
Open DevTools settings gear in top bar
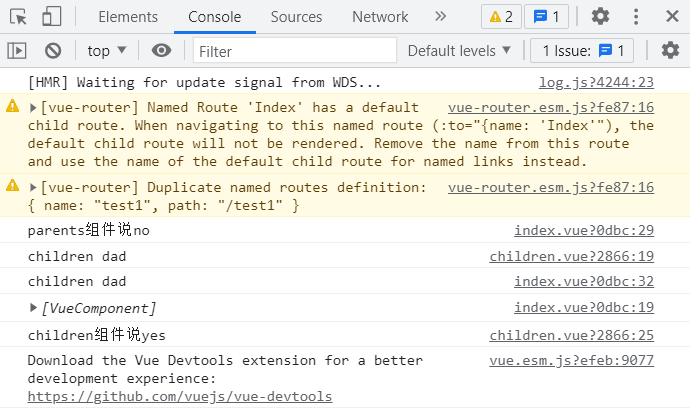[600, 17]
